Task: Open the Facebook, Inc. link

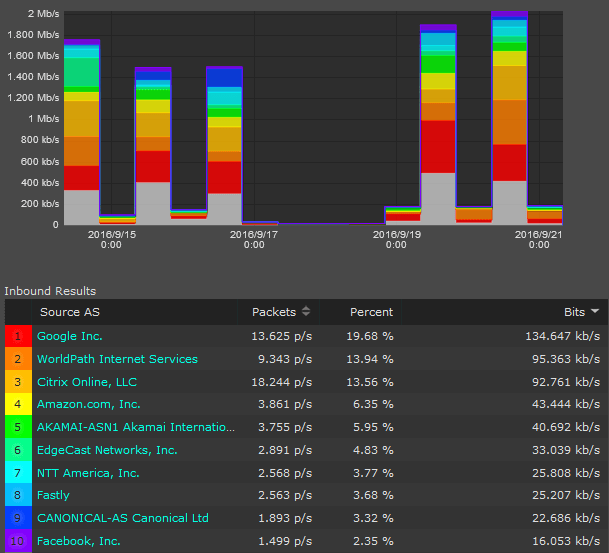Action: pos(79,541)
